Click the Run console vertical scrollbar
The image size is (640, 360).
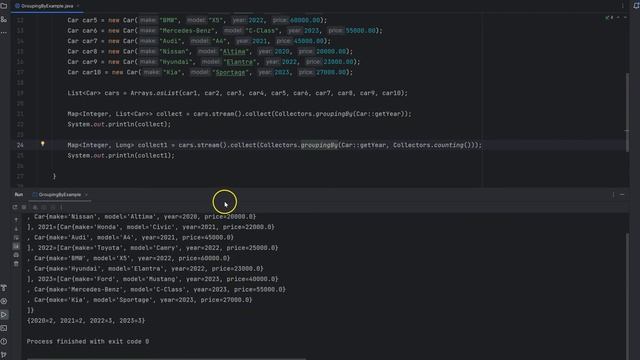click(627, 296)
